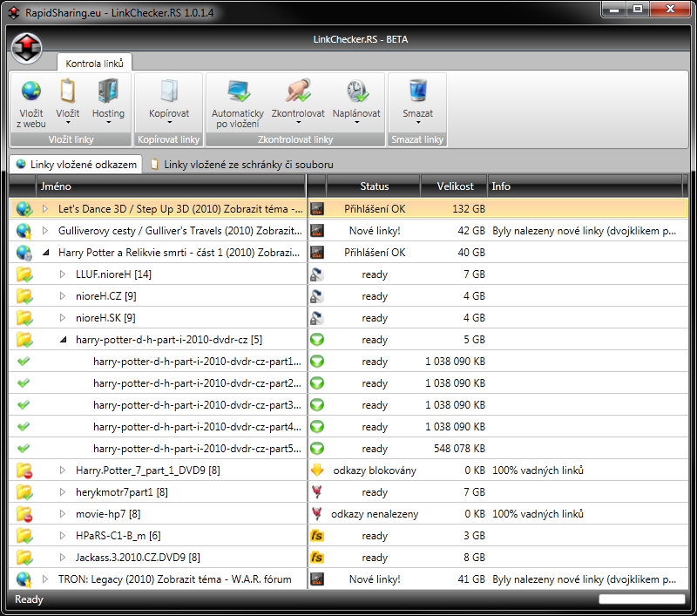Switch to Linky vložené ze schránky či souboru tab
This screenshot has height=616, width=697.
[x=240, y=164]
